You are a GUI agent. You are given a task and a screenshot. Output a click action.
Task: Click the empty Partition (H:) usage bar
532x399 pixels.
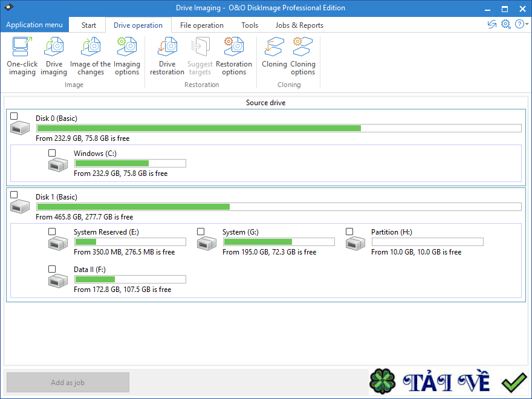[427, 242]
